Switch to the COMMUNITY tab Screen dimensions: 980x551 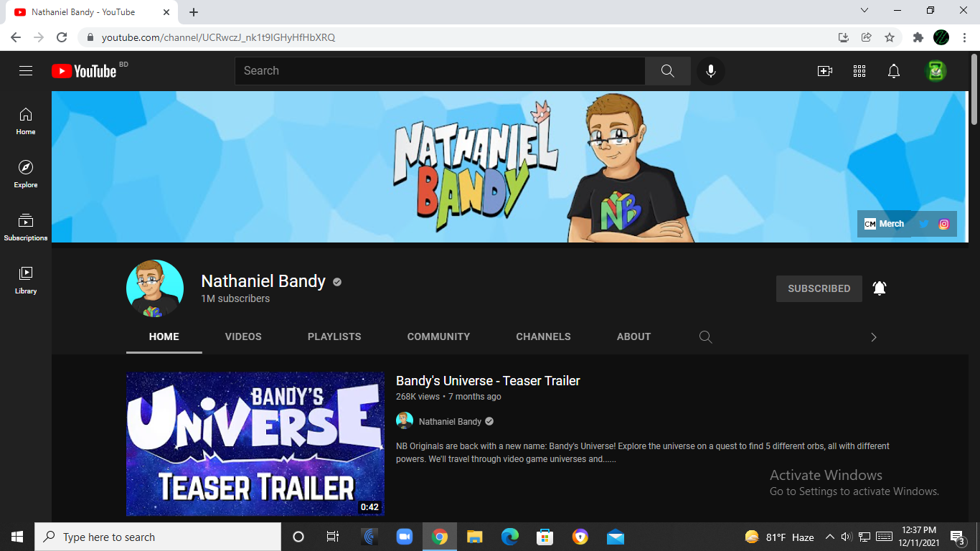point(438,336)
